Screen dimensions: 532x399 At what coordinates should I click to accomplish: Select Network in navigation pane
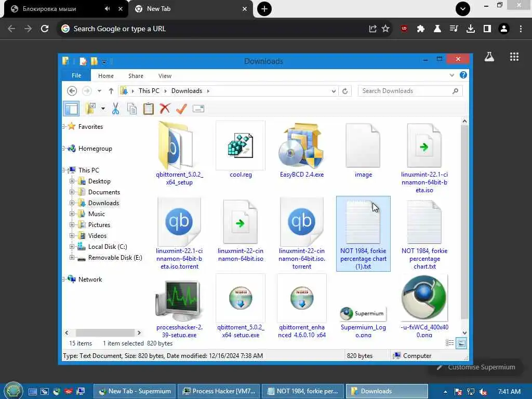click(x=90, y=279)
